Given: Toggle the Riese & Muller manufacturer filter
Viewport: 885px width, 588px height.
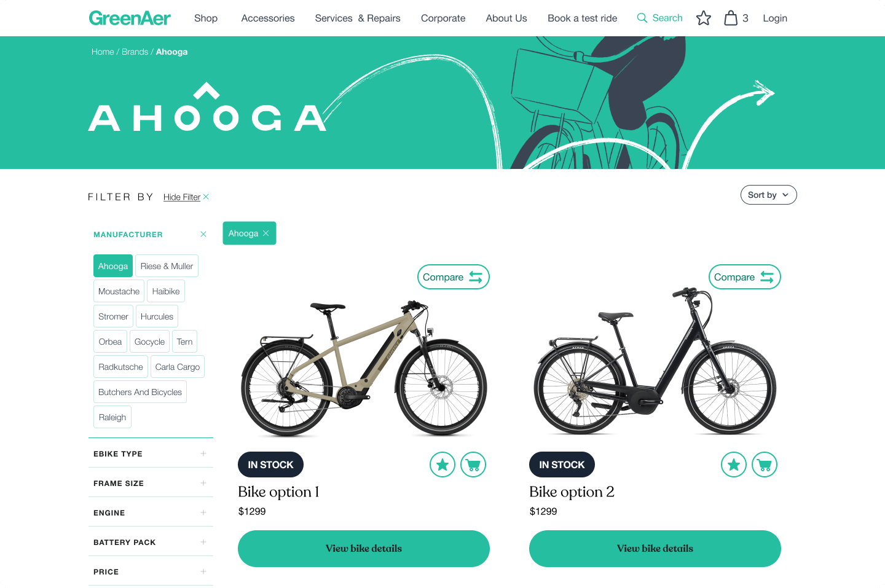Looking at the screenshot, I should tap(167, 266).
